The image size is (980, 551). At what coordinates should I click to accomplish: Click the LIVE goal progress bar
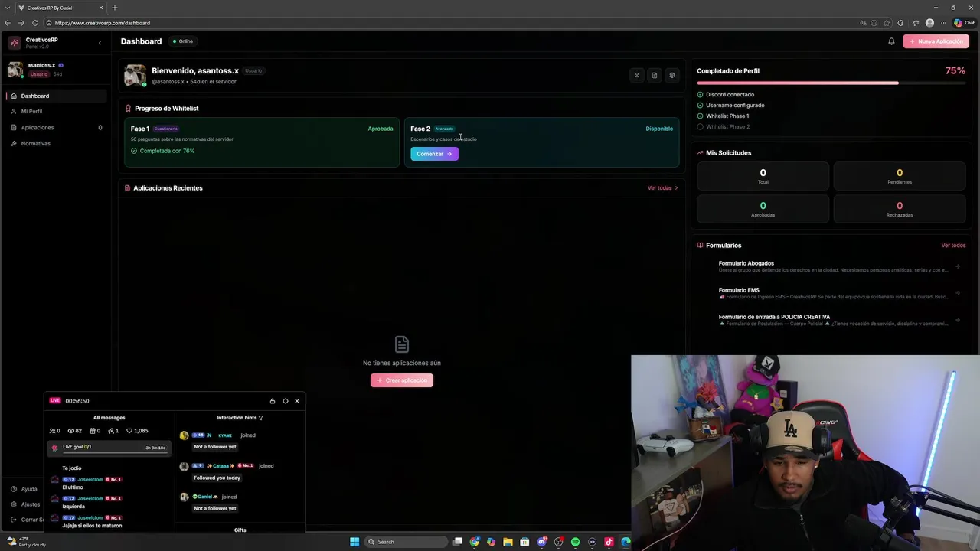tap(113, 452)
